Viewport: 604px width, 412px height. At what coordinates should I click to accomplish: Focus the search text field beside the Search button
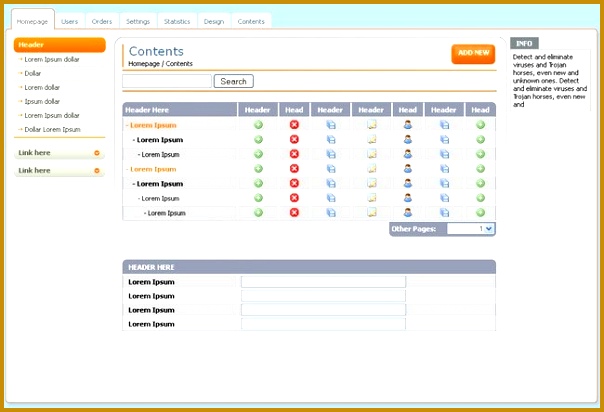click(167, 81)
